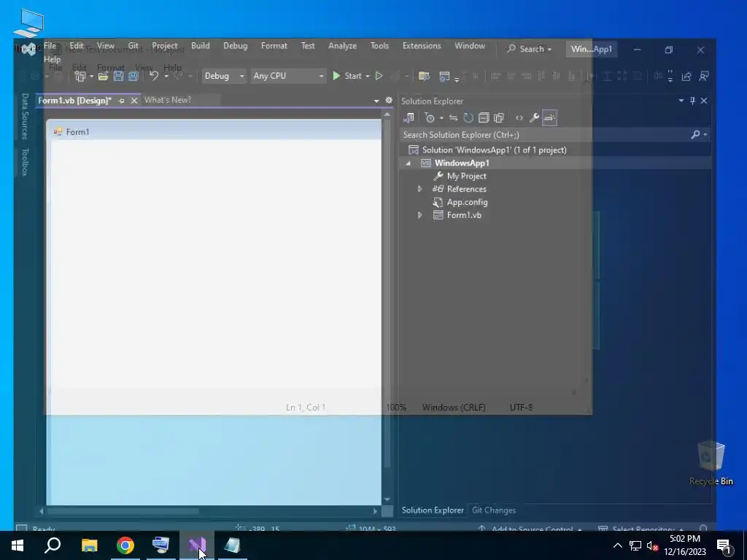
Task: Open Google Chrome from the taskbar
Action: [x=125, y=545]
